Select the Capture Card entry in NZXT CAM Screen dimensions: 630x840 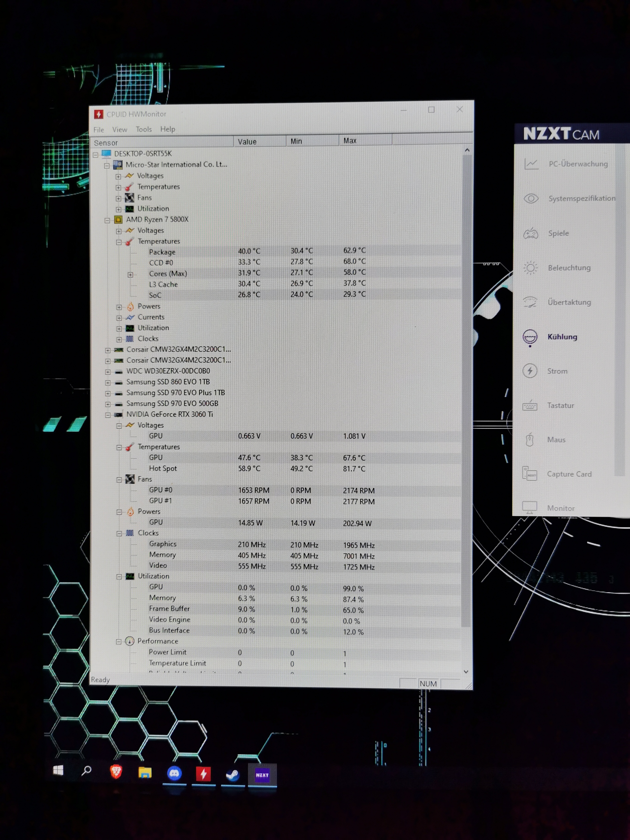click(x=569, y=474)
